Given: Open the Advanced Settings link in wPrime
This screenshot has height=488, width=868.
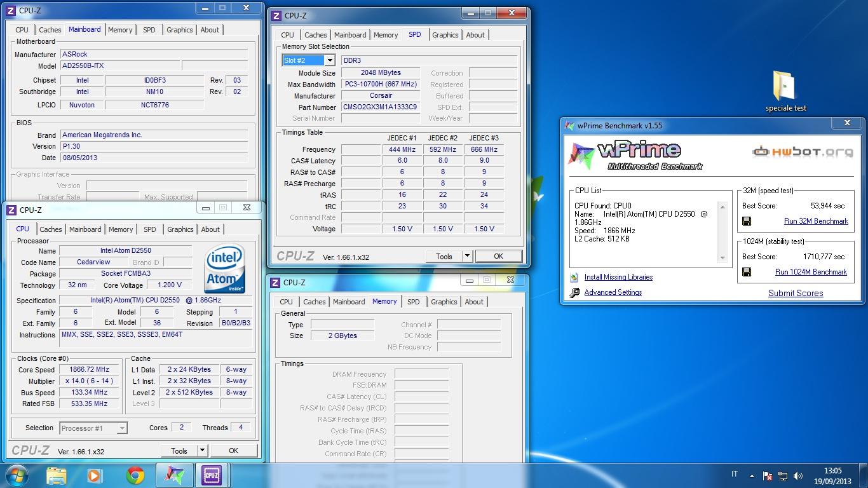Looking at the screenshot, I should [613, 292].
